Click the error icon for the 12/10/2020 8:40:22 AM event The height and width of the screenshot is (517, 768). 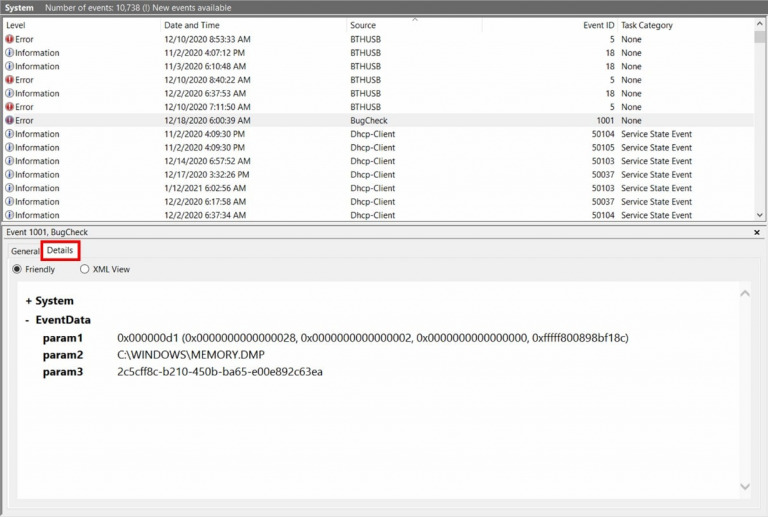point(9,80)
